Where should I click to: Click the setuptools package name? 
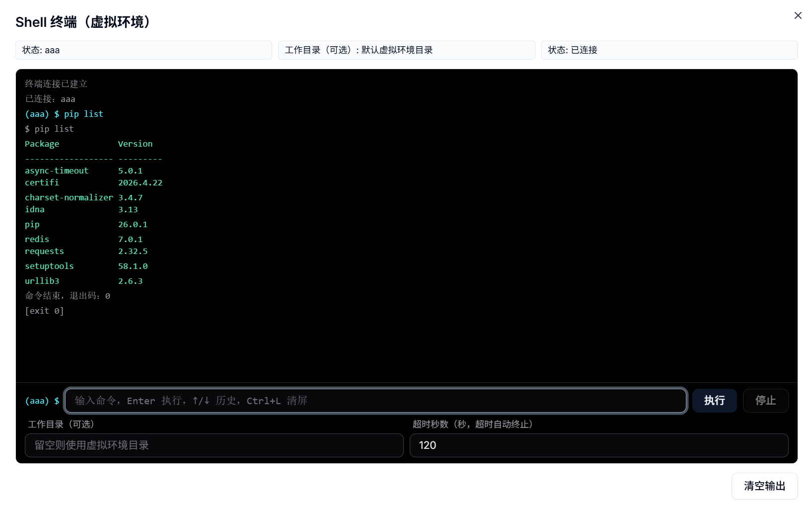(x=49, y=266)
